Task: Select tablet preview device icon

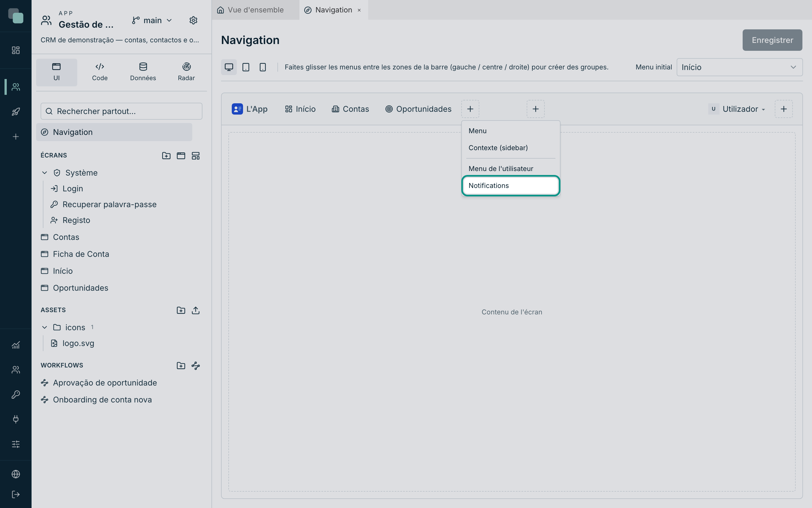Action: [x=246, y=67]
